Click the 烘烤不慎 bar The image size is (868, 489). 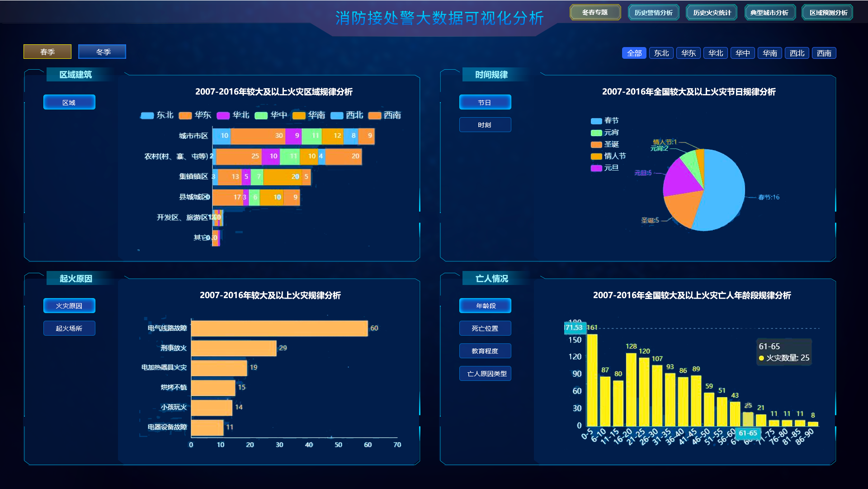coord(213,388)
